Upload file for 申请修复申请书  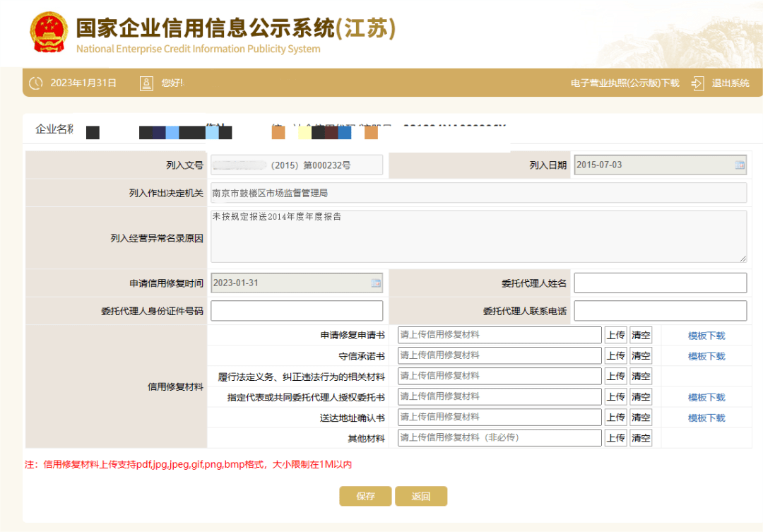[615, 334]
